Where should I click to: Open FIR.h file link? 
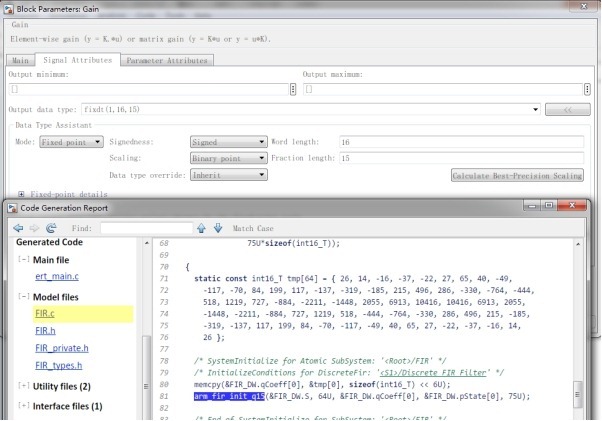45,330
